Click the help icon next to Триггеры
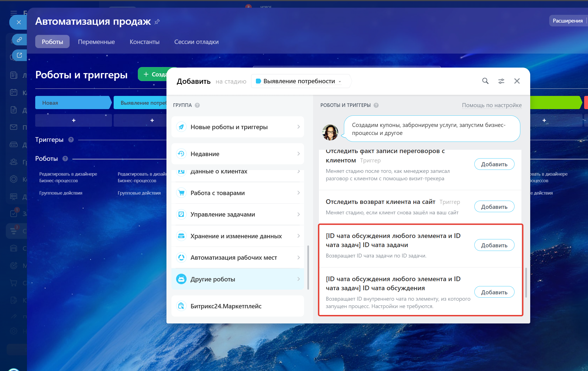The height and width of the screenshot is (371, 588). (71, 140)
